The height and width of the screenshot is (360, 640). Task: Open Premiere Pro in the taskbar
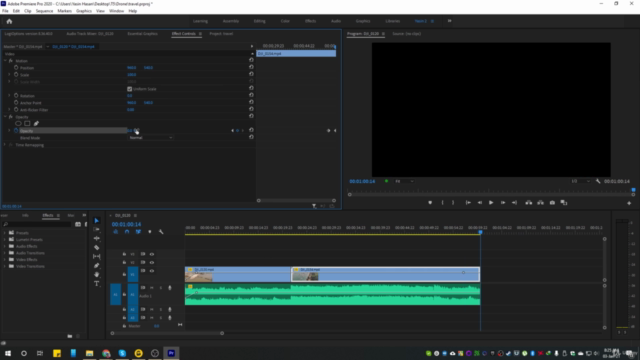171,353
